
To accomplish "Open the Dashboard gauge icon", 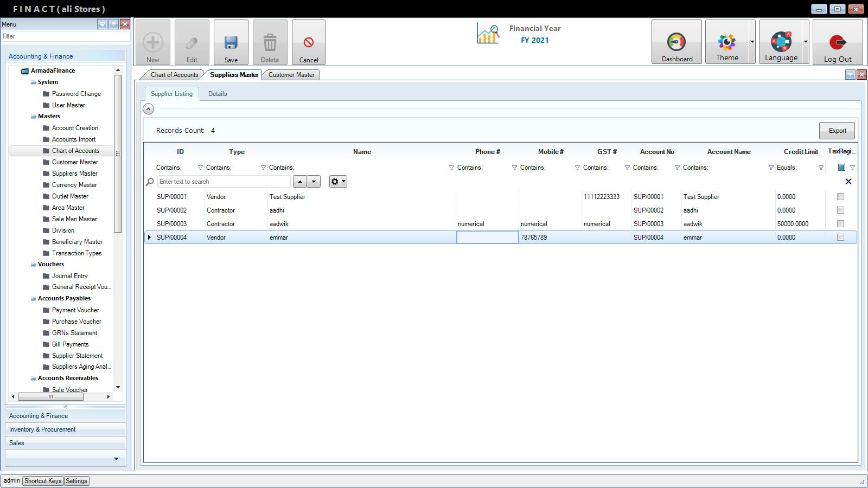I will coord(676,42).
